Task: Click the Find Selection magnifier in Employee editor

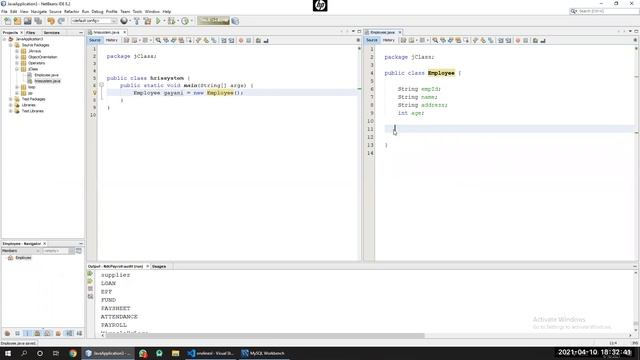Action: coord(435,40)
